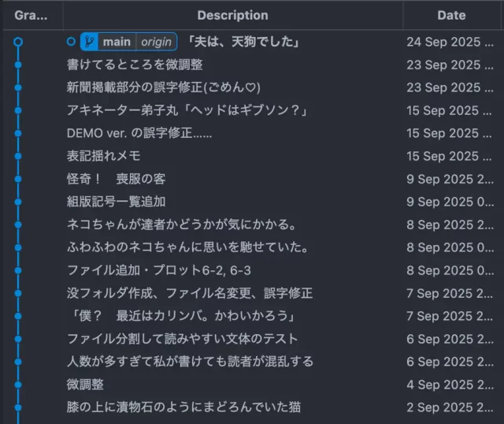This screenshot has height=424, width=504.
Task: Click the Graph column header
Action: (31, 15)
